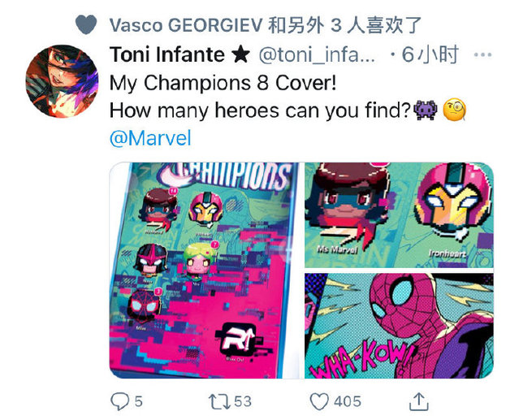Open the Champions cover image on left
The image size is (519, 420).
pyautogui.click(x=204, y=270)
